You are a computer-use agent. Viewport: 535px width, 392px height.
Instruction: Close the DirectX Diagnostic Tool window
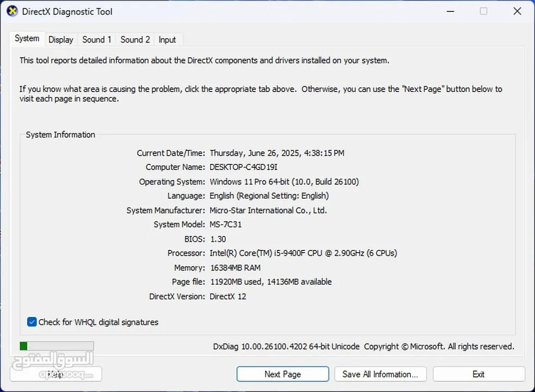point(517,11)
